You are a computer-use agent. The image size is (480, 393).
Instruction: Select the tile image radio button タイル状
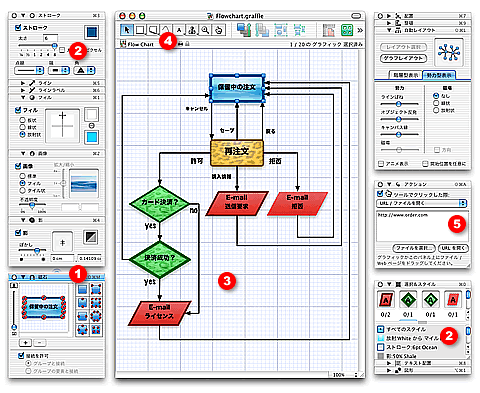coord(22,190)
